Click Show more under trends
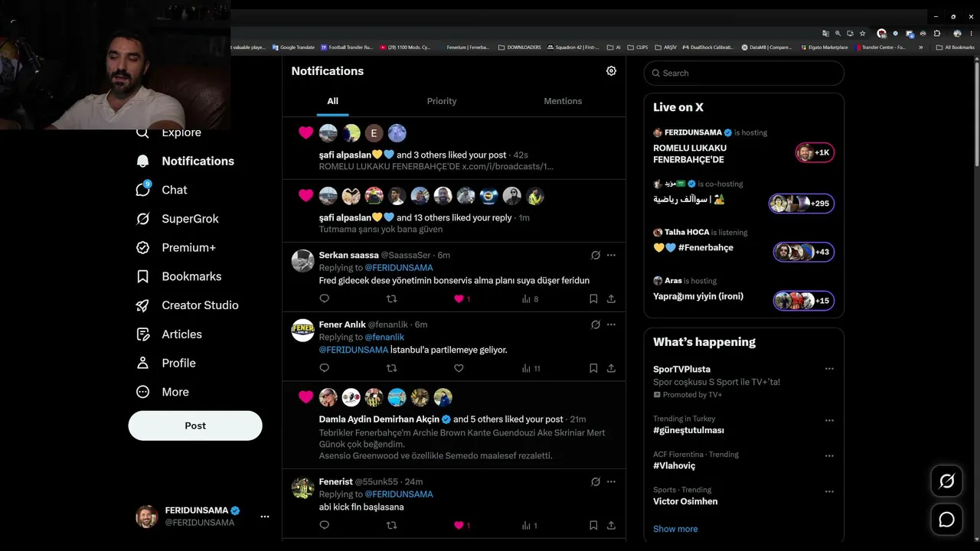This screenshot has height=551, width=980. point(675,529)
